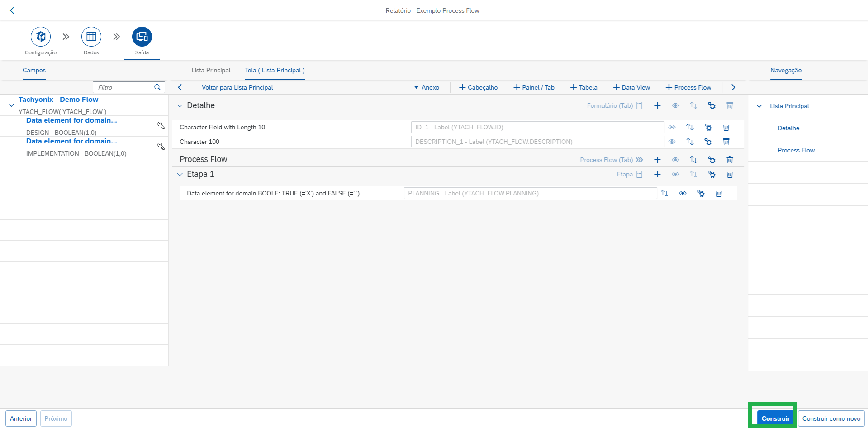Switch to the Lista Principal tab

[x=211, y=70]
